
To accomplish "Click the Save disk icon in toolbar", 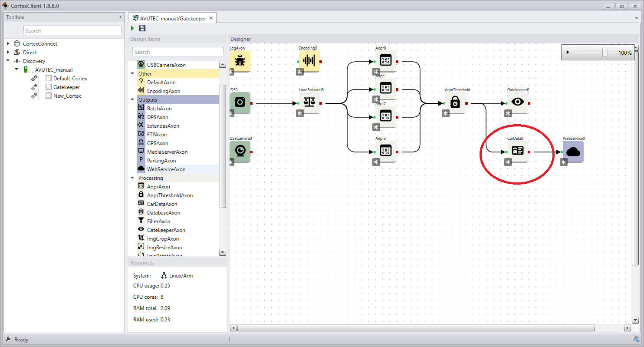I will pyautogui.click(x=142, y=28).
